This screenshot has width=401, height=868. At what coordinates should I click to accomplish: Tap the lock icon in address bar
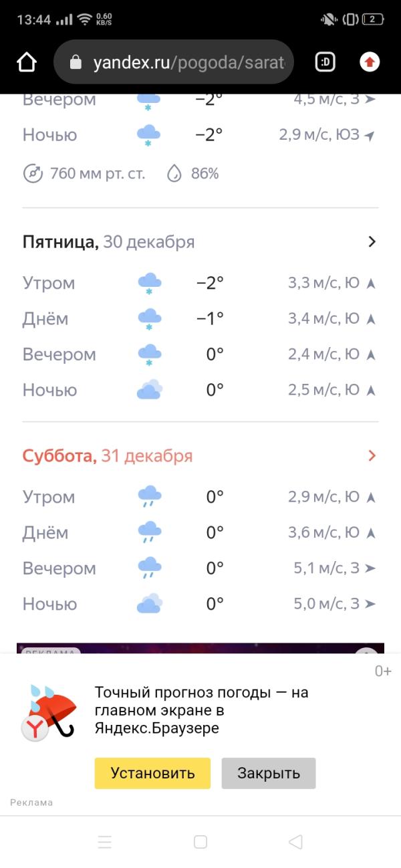[x=76, y=63]
